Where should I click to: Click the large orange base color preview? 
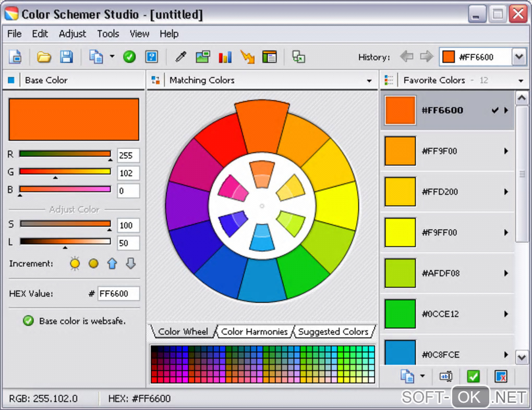point(74,119)
